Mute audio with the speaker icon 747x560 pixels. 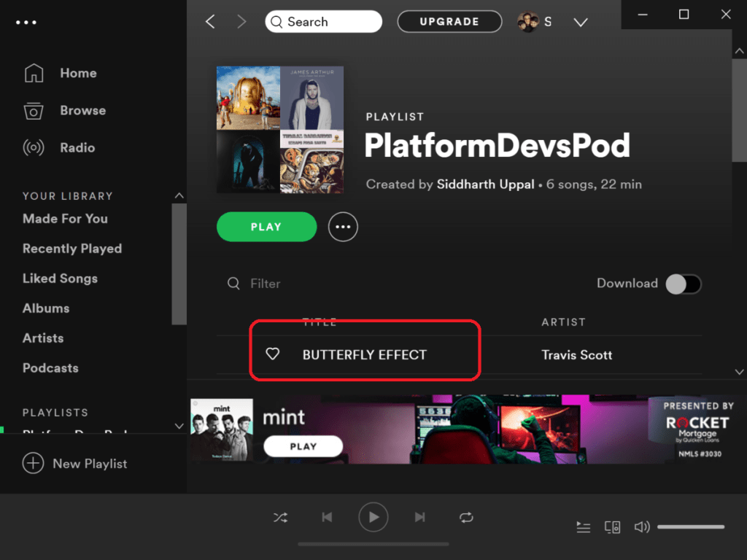(641, 527)
